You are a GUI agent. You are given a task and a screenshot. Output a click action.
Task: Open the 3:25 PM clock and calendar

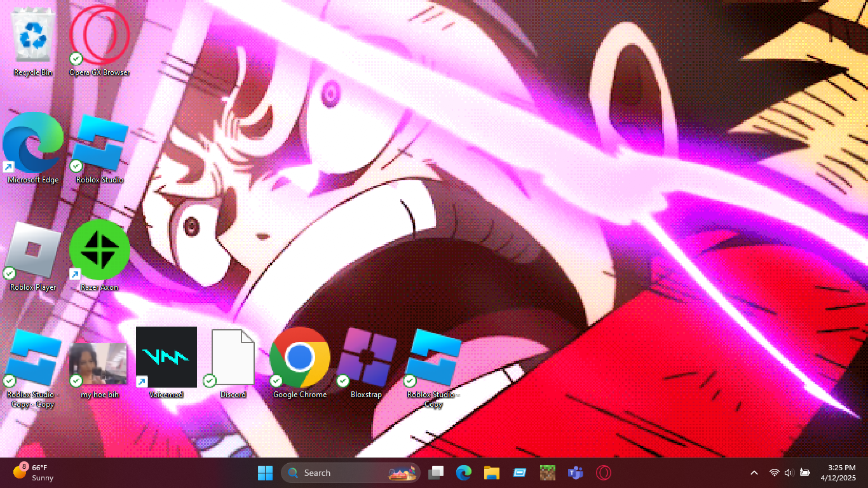click(839, 473)
